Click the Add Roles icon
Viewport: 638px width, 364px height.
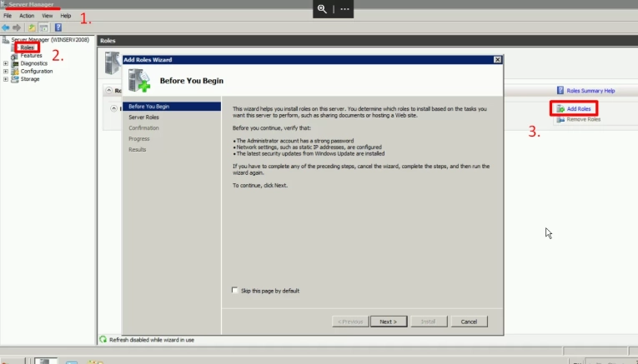(560, 109)
